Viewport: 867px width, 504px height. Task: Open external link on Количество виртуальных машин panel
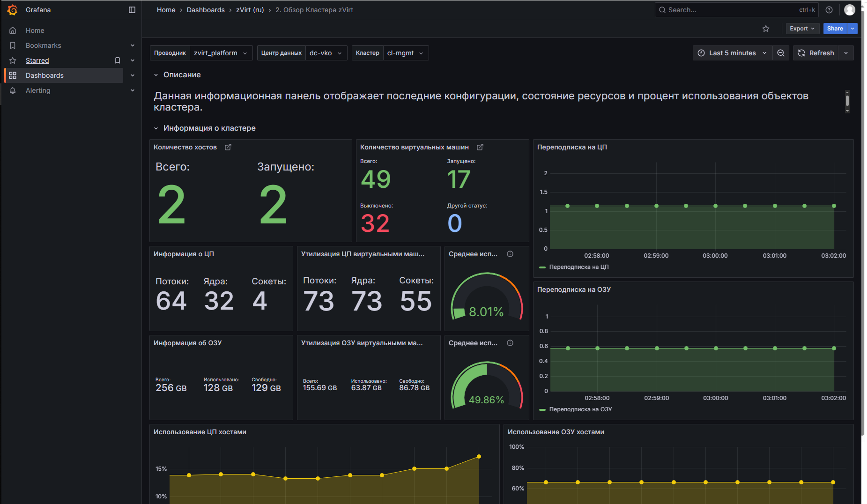point(480,147)
